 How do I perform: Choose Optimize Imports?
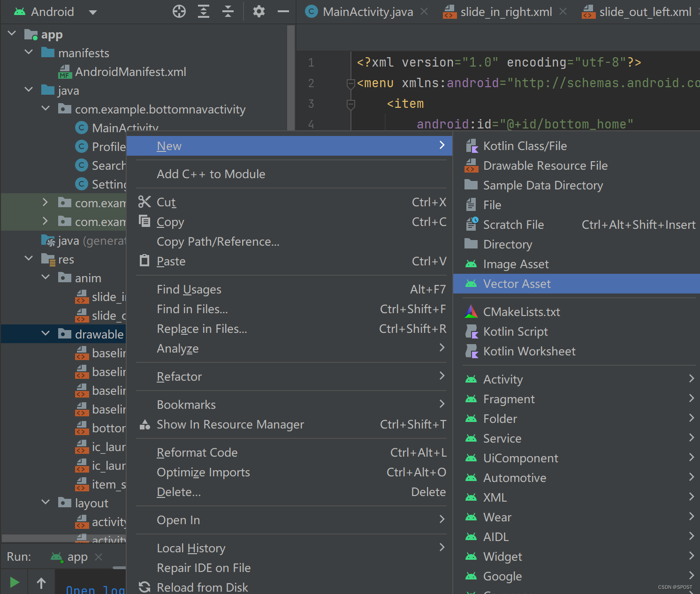click(289, 472)
